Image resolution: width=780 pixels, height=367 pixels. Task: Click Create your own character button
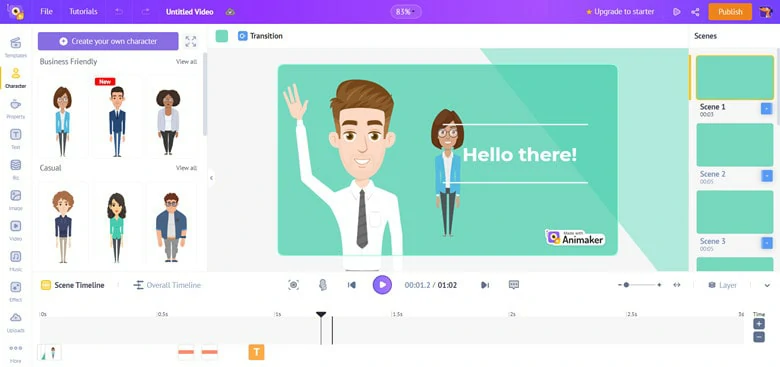(108, 41)
